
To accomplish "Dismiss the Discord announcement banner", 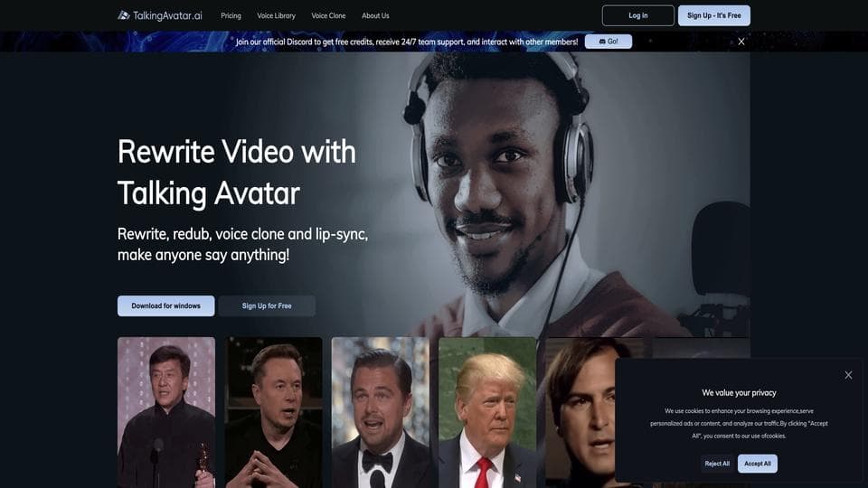I will click(741, 42).
